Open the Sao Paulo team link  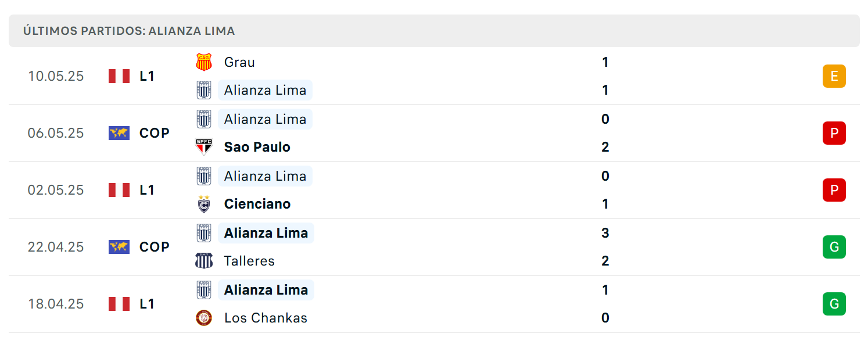click(x=257, y=147)
